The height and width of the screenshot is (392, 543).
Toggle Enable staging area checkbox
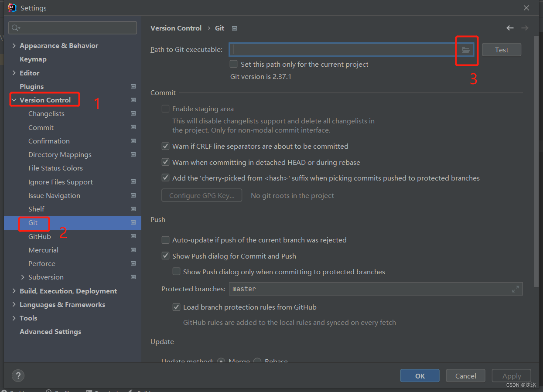point(165,109)
